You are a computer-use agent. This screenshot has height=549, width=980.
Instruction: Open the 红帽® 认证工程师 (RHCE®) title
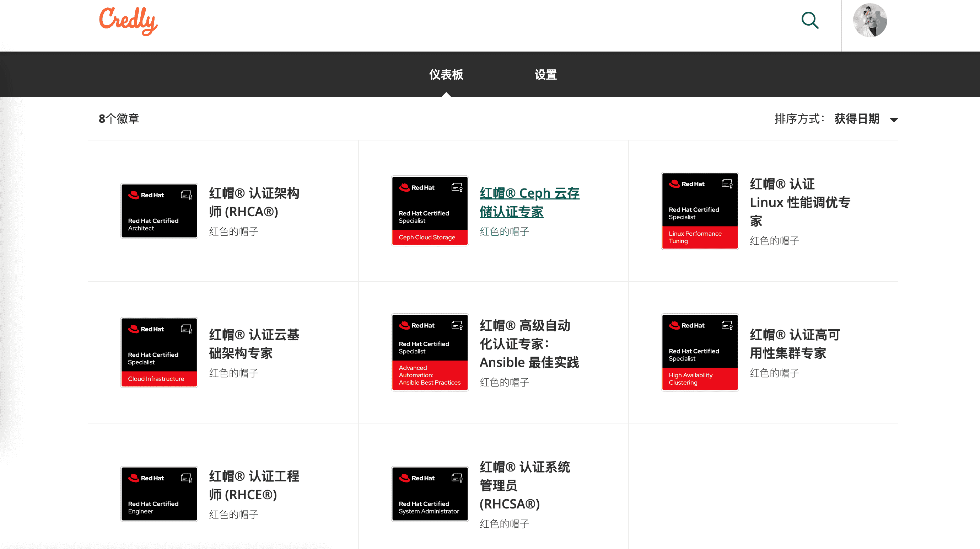[x=254, y=485]
